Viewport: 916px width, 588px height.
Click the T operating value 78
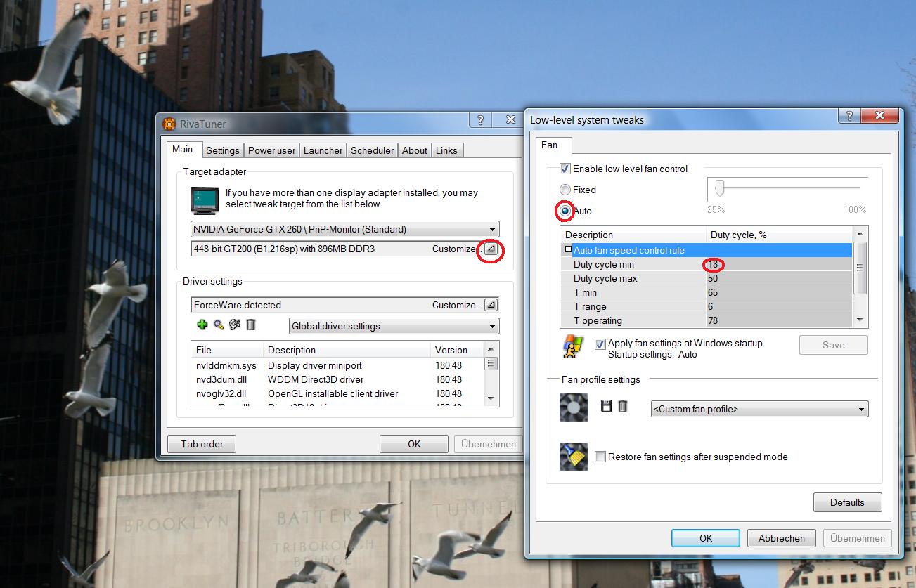pyautogui.click(x=714, y=320)
